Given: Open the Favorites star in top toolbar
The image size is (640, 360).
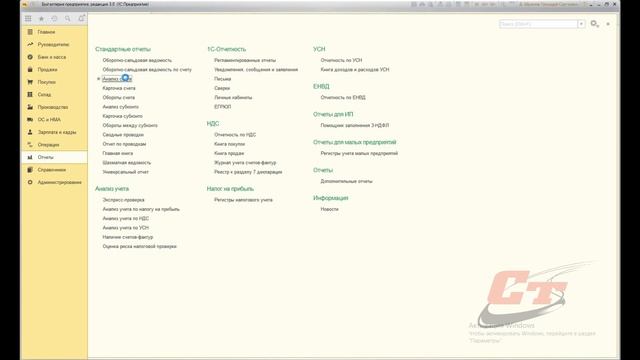Looking at the screenshot, I should coord(41,19).
